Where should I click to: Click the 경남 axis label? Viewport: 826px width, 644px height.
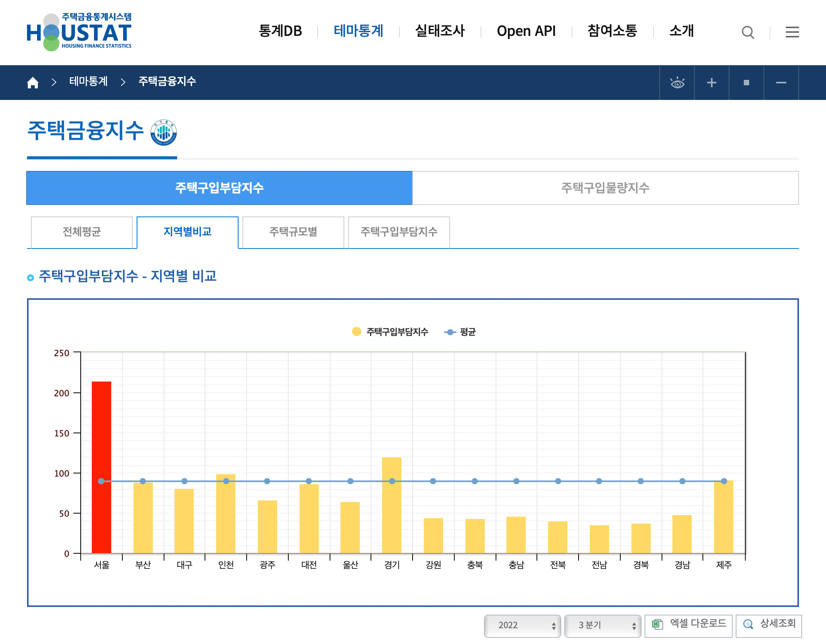(682, 565)
